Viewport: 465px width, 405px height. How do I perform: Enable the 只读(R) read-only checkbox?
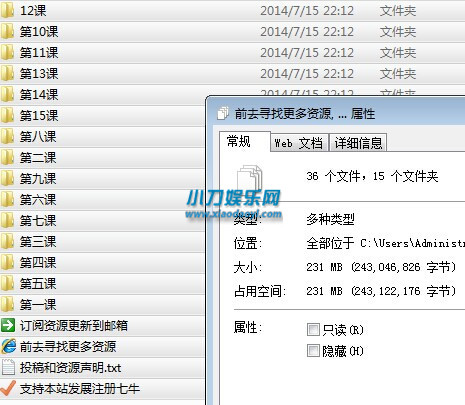[313, 330]
